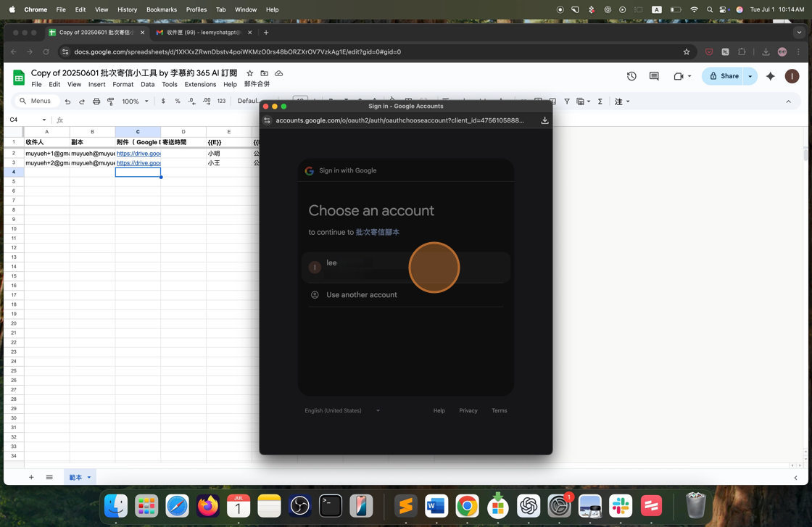The width and height of the screenshot is (812, 527).
Task: Open version history clock icon
Action: click(x=631, y=76)
